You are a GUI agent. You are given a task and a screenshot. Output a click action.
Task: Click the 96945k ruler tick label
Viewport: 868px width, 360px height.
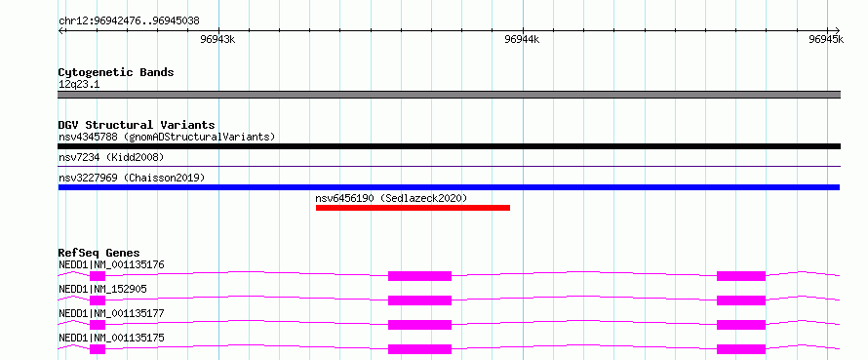point(826,39)
